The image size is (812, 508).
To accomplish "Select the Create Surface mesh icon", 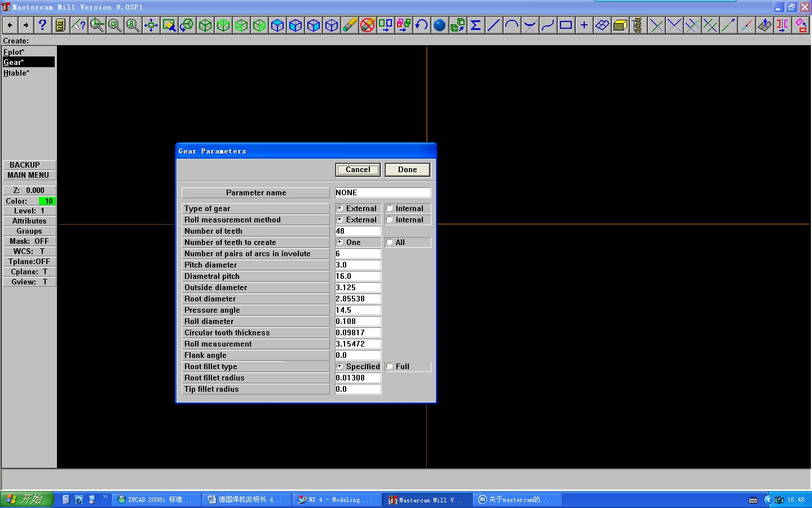I will (602, 25).
